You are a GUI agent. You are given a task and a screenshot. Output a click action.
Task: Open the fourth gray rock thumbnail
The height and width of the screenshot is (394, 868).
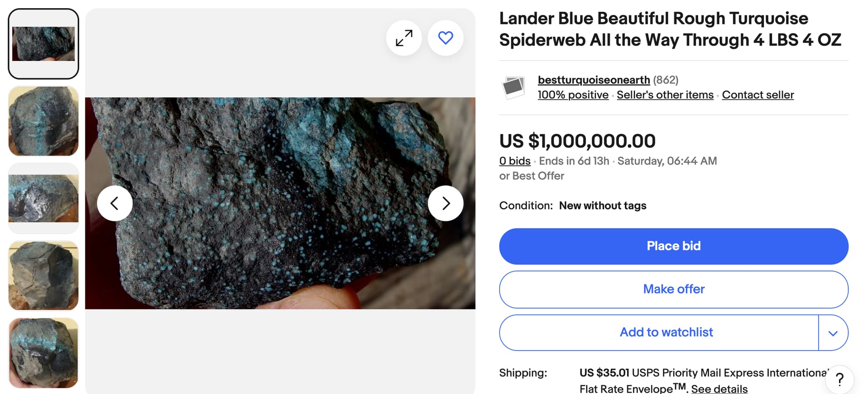(x=43, y=276)
